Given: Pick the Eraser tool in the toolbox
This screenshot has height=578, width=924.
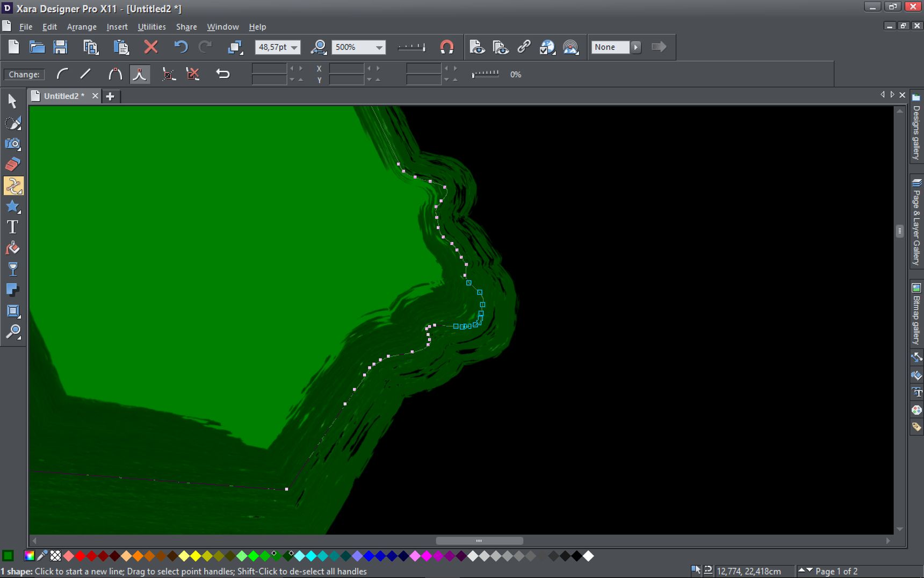Looking at the screenshot, I should pos(12,164).
